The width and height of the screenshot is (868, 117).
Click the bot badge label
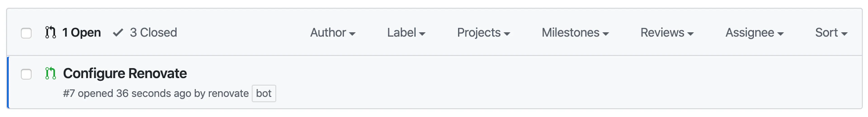pyautogui.click(x=264, y=94)
